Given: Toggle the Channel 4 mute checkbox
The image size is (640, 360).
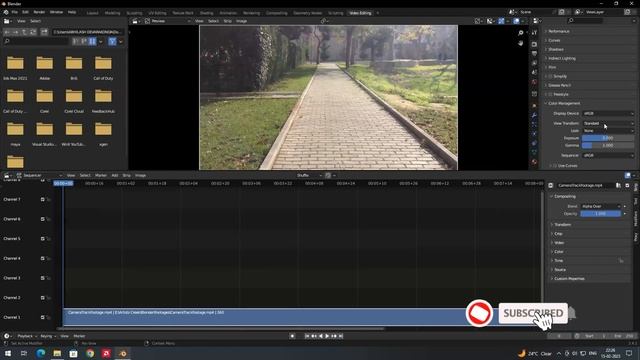Looking at the screenshot, I should (x=42, y=258).
